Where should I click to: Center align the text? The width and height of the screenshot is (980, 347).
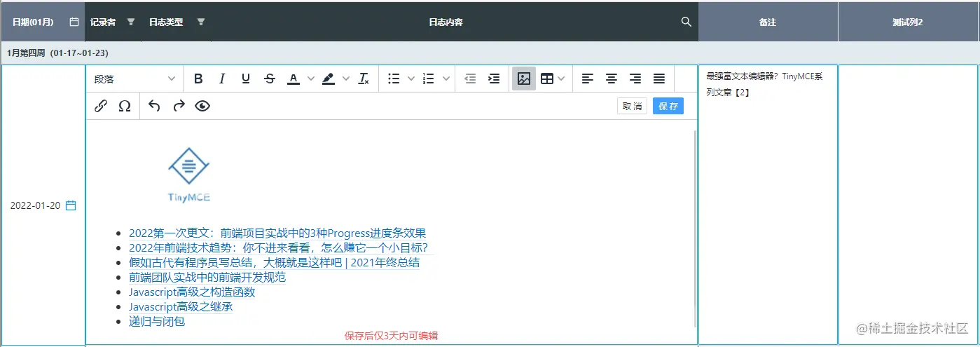pos(612,79)
